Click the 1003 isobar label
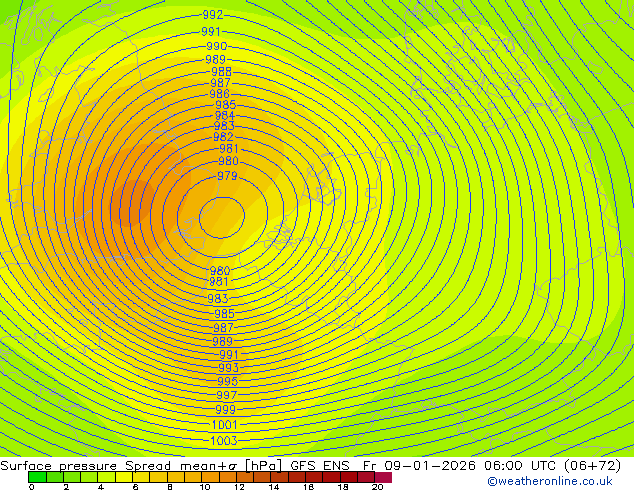The height and width of the screenshot is (490, 634). pyautogui.click(x=224, y=441)
